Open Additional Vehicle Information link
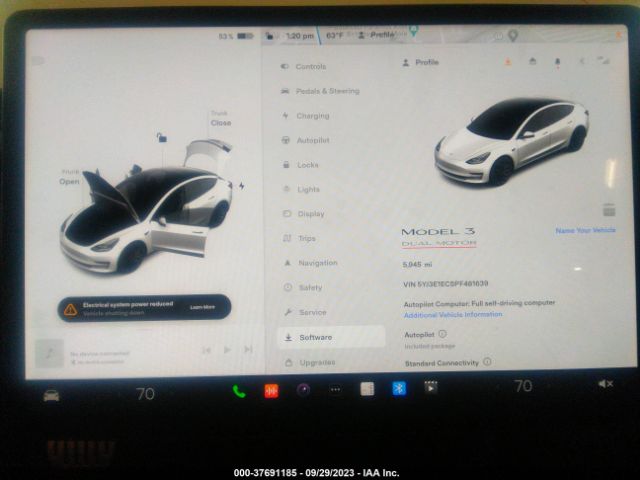The image size is (640, 480). tap(453, 315)
